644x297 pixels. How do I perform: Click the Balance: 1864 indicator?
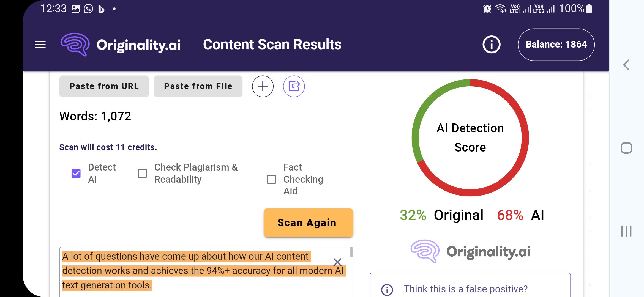(556, 44)
